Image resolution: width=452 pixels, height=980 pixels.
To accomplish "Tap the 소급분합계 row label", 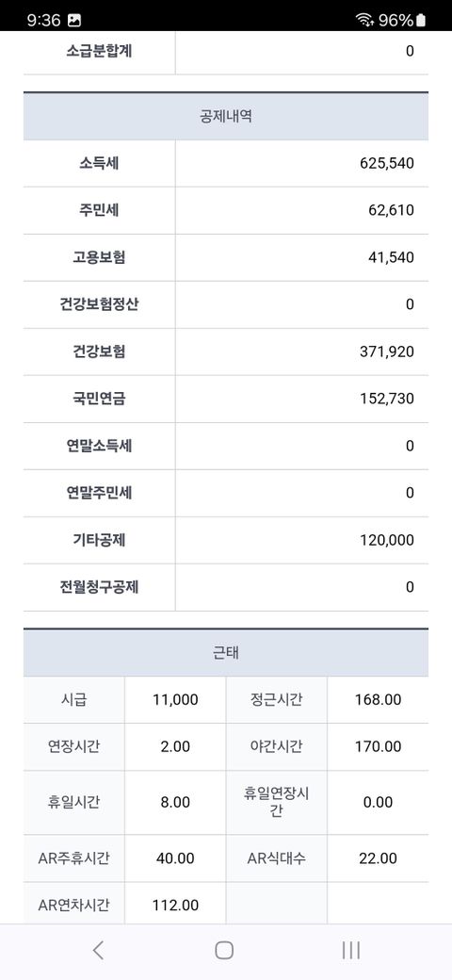I will (x=99, y=51).
